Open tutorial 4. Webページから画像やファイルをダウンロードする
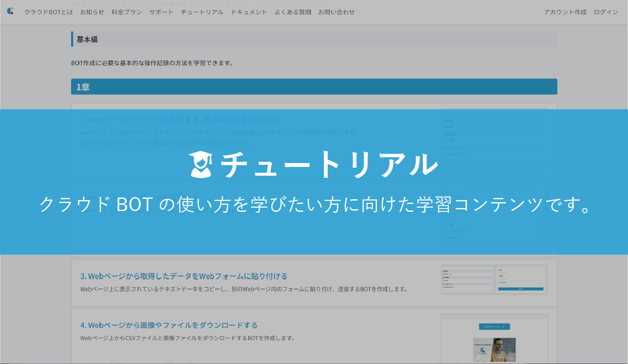 click(169, 325)
